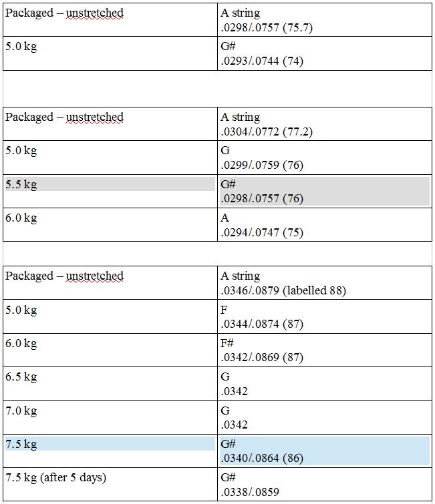
Task: Select the G# .0293/.0744 (74) cell
Action: coord(325,53)
